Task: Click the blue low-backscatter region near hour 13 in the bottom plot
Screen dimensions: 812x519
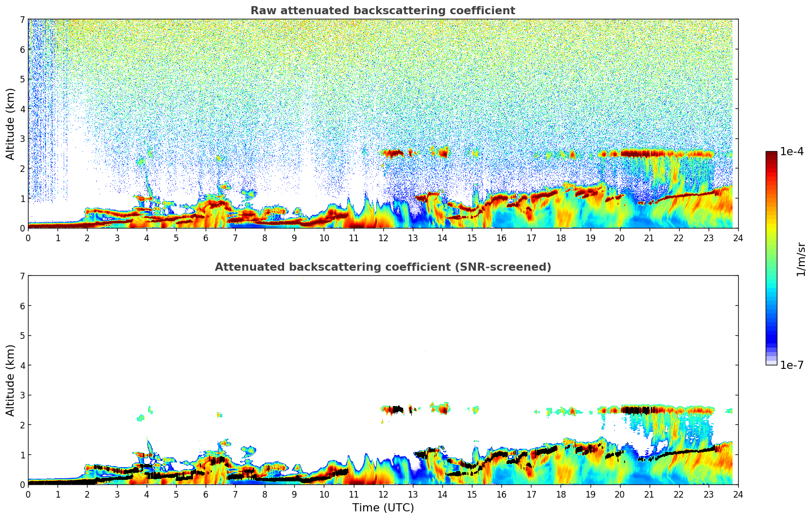Action: [415, 473]
